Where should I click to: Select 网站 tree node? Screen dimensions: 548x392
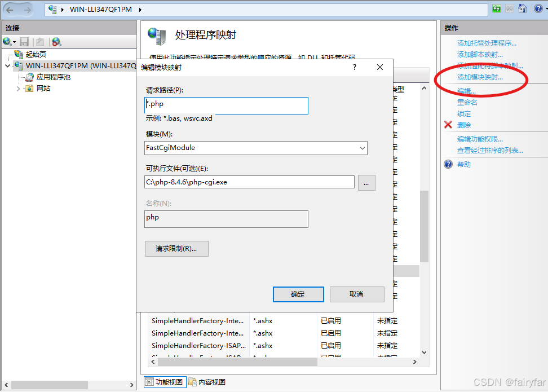pos(43,88)
